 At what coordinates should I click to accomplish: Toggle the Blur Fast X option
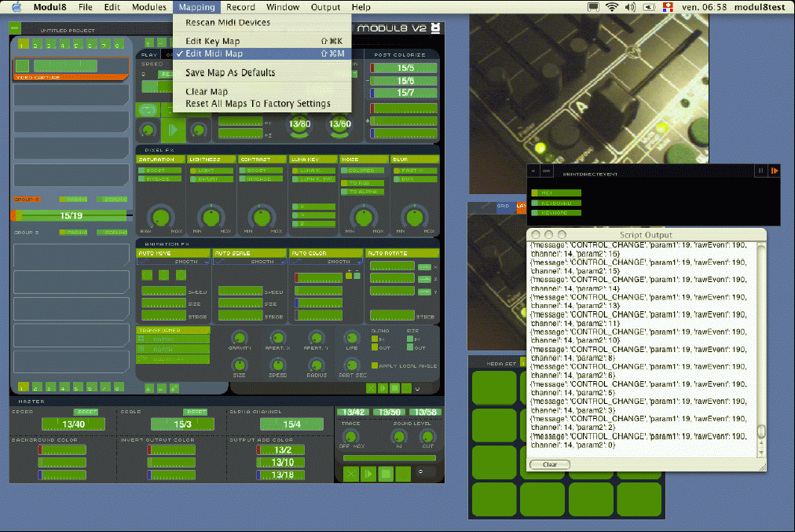coord(415,171)
